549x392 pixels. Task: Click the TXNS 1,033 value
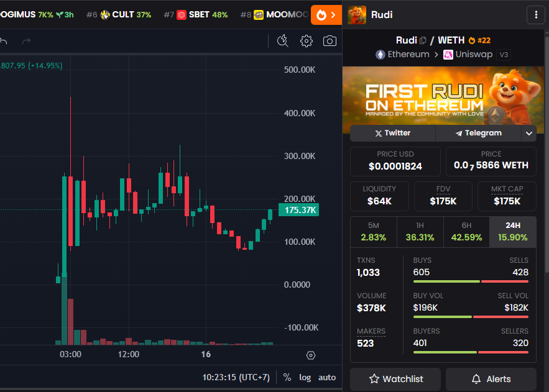(368, 272)
